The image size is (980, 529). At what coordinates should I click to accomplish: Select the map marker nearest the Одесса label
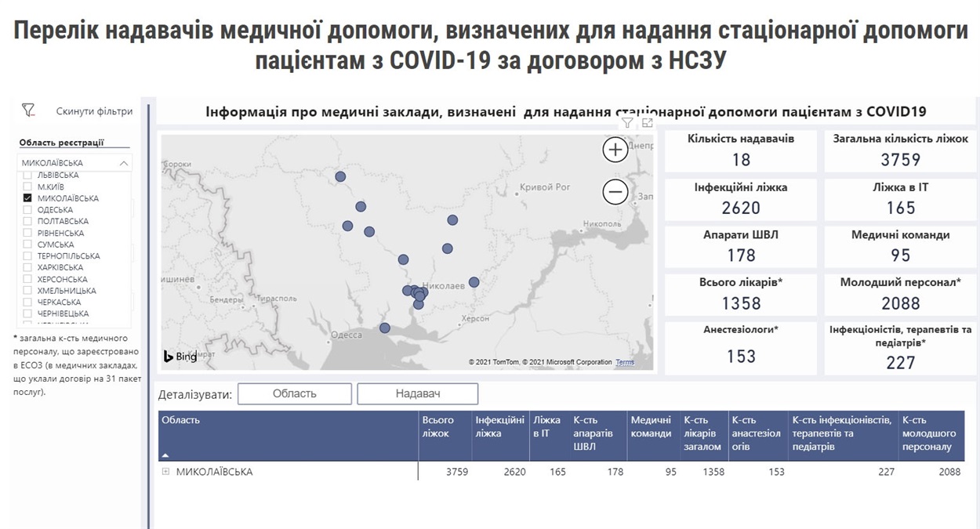click(x=384, y=328)
